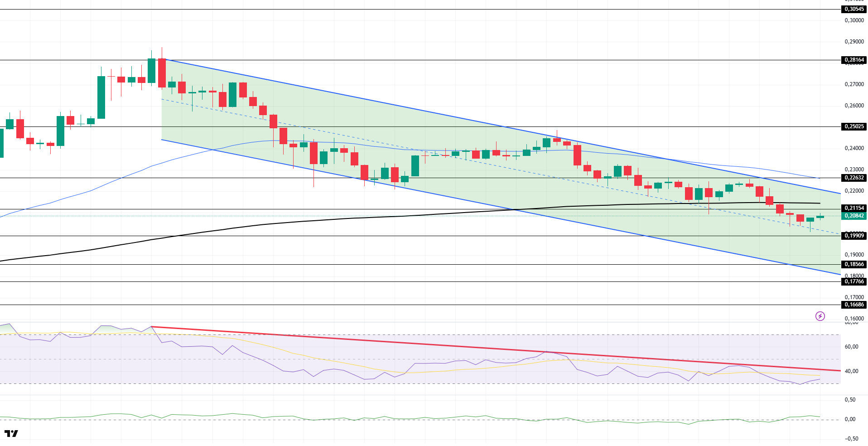Click the oscillator 0,50 scale value
The width and height of the screenshot is (868, 446).
pos(850,400)
